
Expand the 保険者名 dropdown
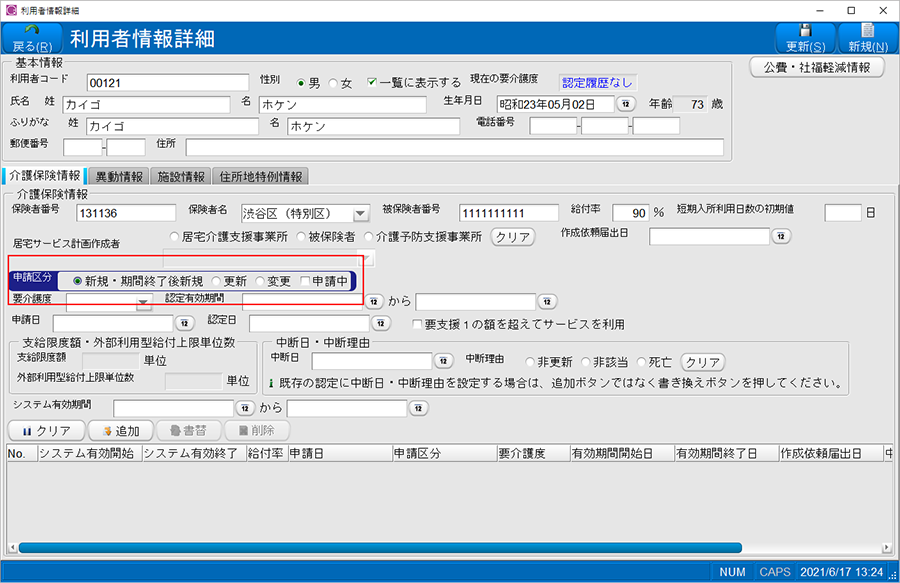pyautogui.click(x=360, y=213)
